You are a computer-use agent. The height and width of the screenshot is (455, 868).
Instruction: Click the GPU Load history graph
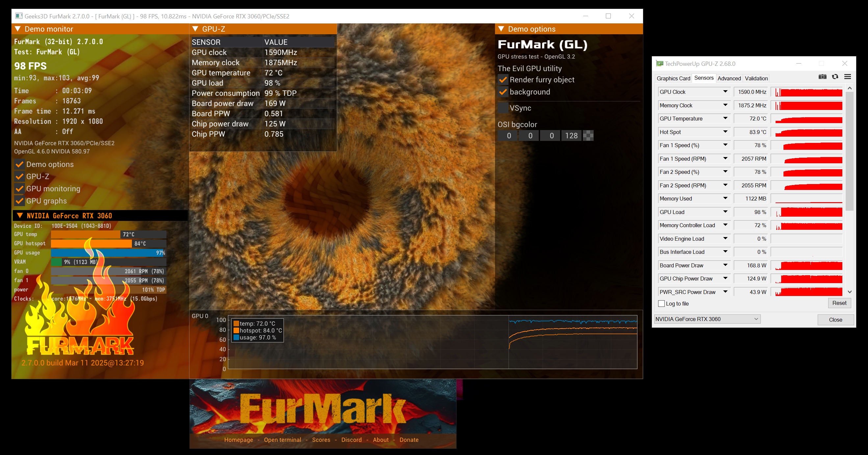coord(806,212)
